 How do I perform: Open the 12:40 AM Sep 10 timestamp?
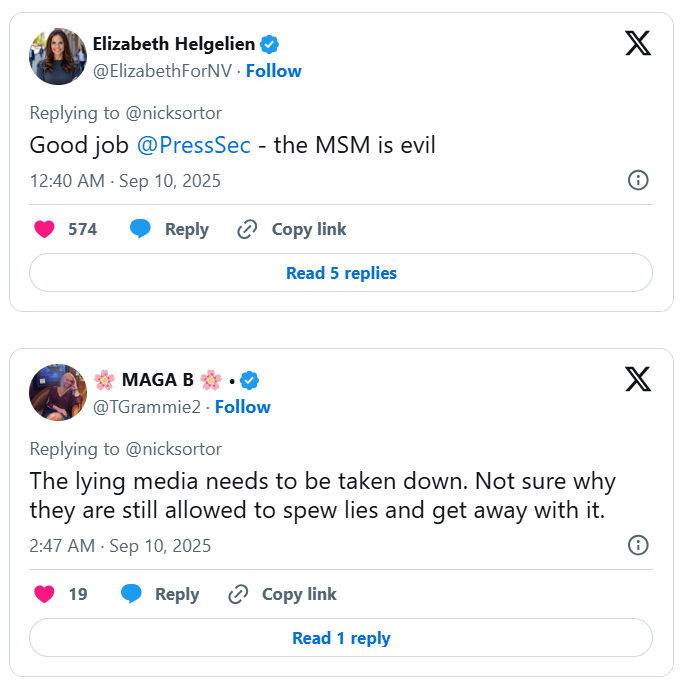[x=125, y=181]
